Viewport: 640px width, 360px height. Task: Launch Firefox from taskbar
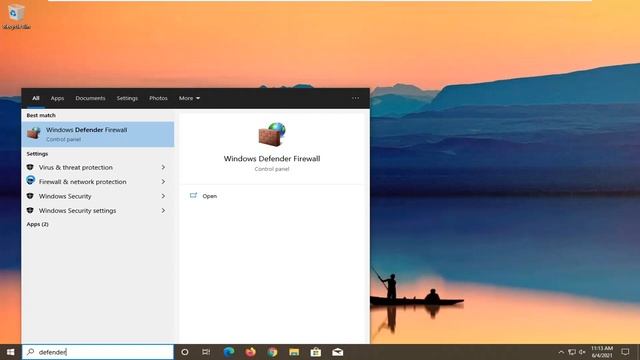click(x=251, y=352)
